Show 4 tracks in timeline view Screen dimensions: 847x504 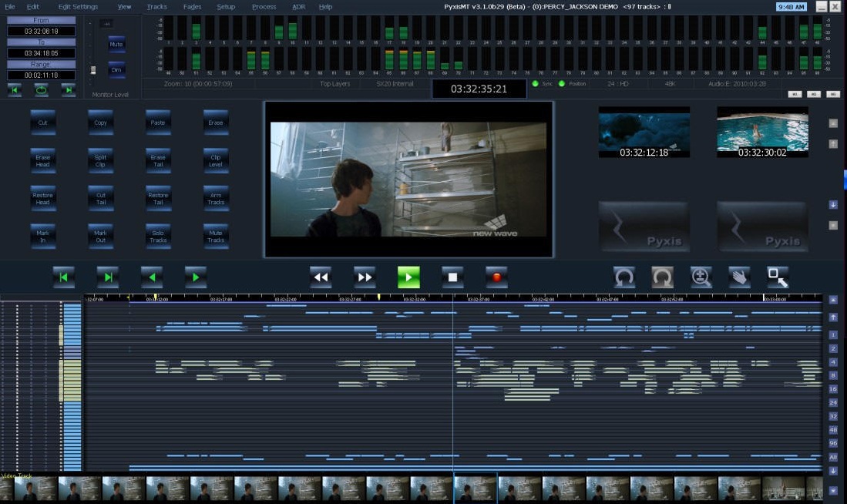click(x=833, y=362)
